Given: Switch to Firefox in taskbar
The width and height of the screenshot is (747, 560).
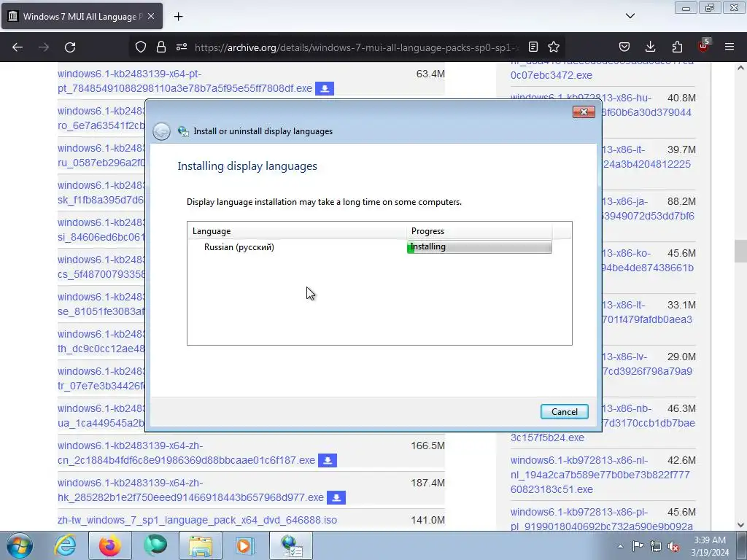Looking at the screenshot, I should tap(109, 545).
